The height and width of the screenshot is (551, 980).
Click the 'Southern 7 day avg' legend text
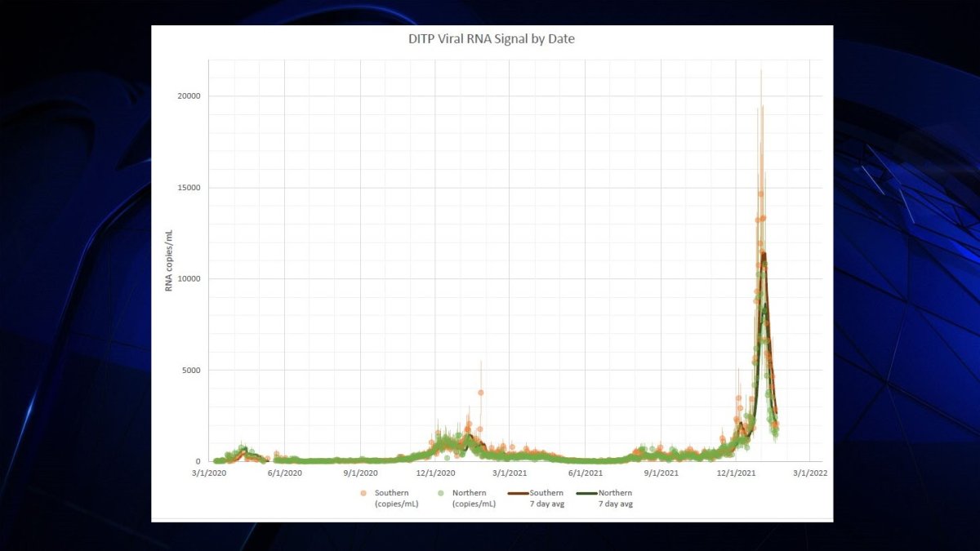pos(546,499)
